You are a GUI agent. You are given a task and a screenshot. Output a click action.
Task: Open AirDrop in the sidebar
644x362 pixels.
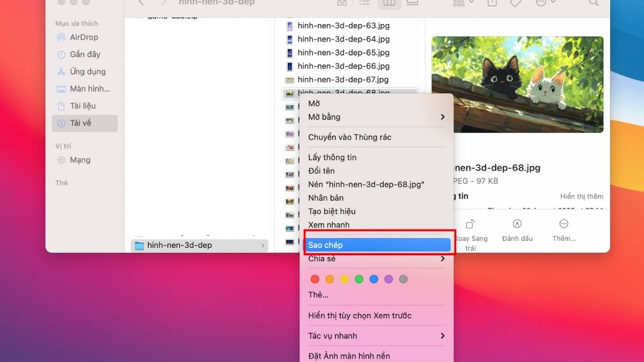[x=83, y=38]
